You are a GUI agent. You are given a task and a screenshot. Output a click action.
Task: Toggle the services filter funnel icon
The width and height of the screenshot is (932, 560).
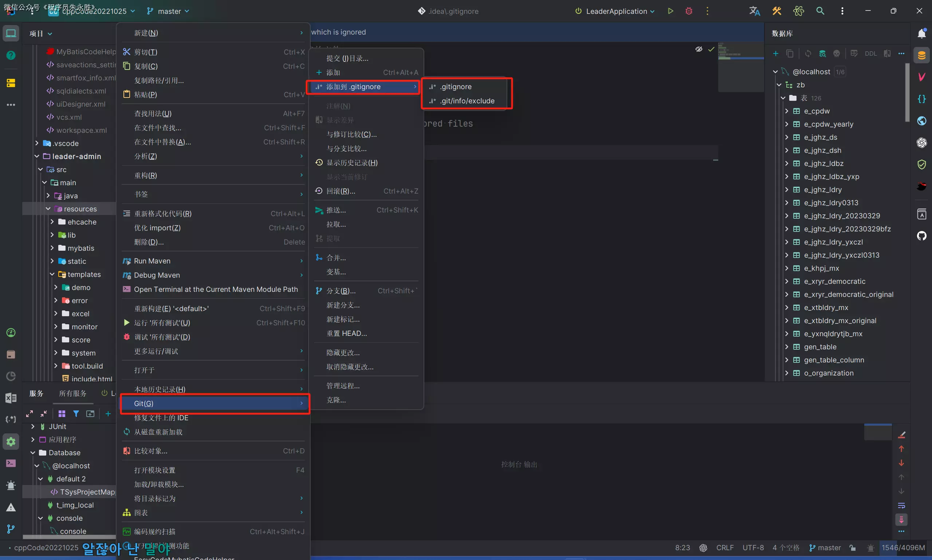click(x=75, y=414)
